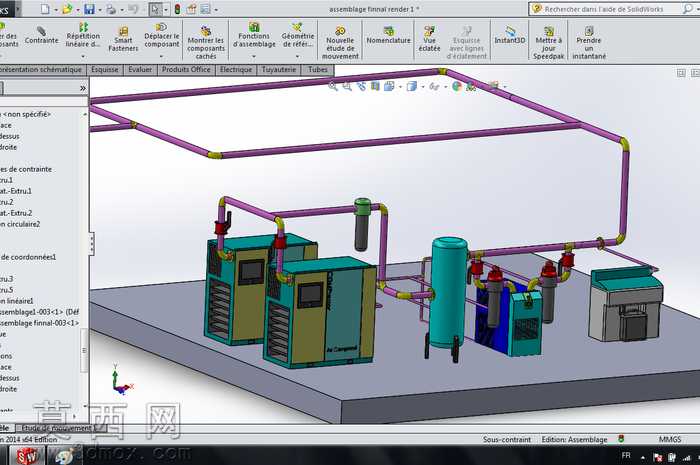Open the Select tool dropdown arrow
This screenshot has width=700, height=465.
pos(166,9)
